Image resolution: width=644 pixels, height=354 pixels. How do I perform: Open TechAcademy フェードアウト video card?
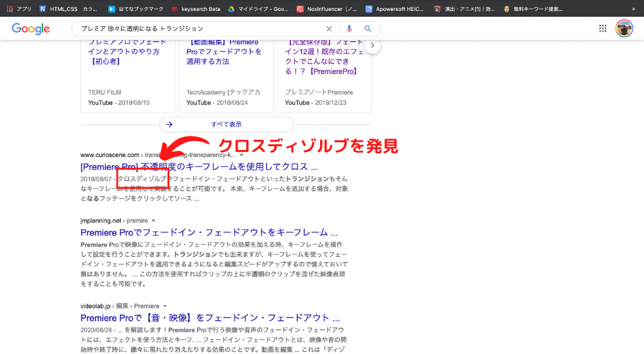[226, 76]
